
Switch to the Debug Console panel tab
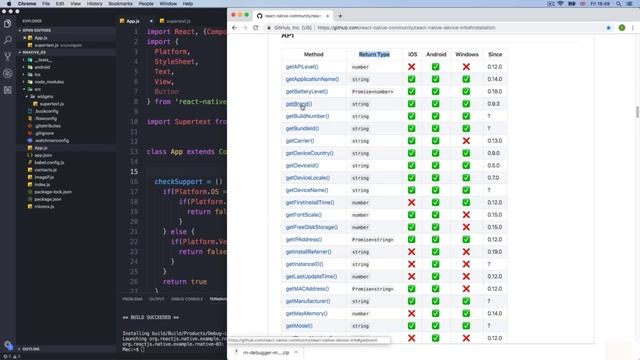click(x=187, y=299)
